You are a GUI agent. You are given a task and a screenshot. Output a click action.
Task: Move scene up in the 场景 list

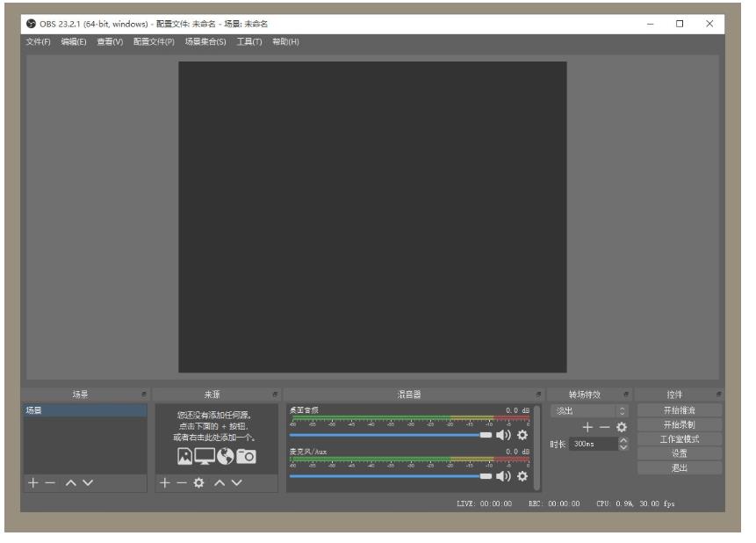coord(68,483)
